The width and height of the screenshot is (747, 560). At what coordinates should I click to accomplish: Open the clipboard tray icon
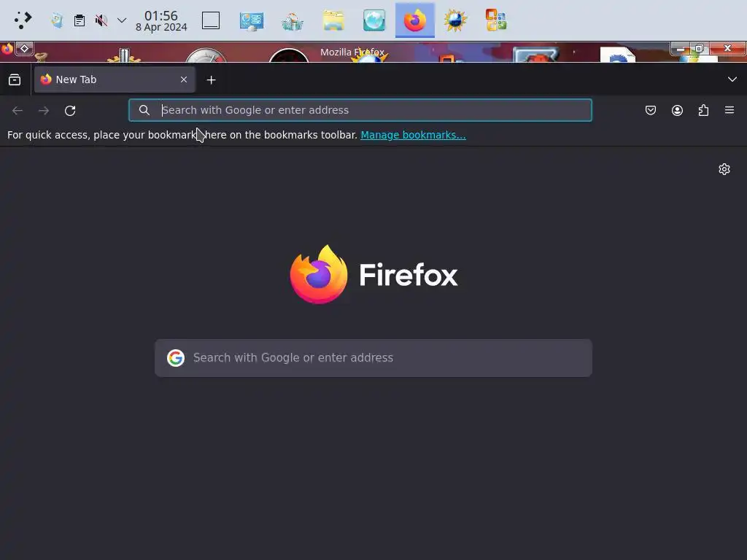point(79,20)
